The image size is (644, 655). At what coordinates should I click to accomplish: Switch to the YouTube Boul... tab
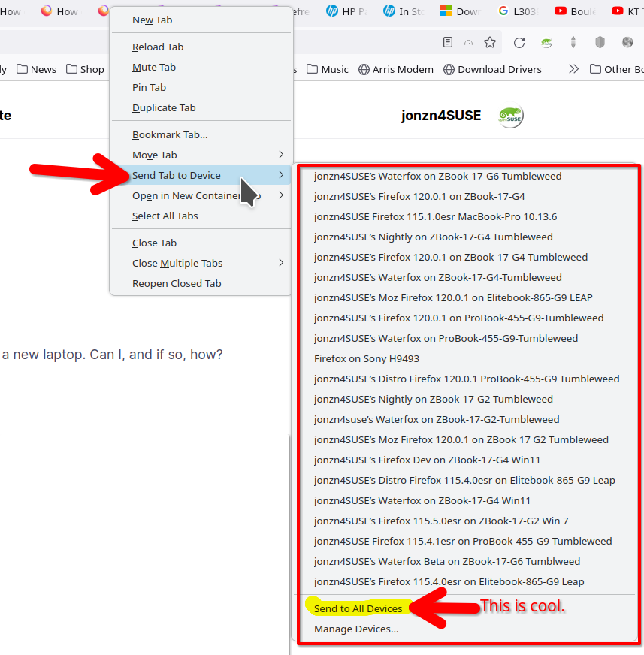(x=575, y=11)
